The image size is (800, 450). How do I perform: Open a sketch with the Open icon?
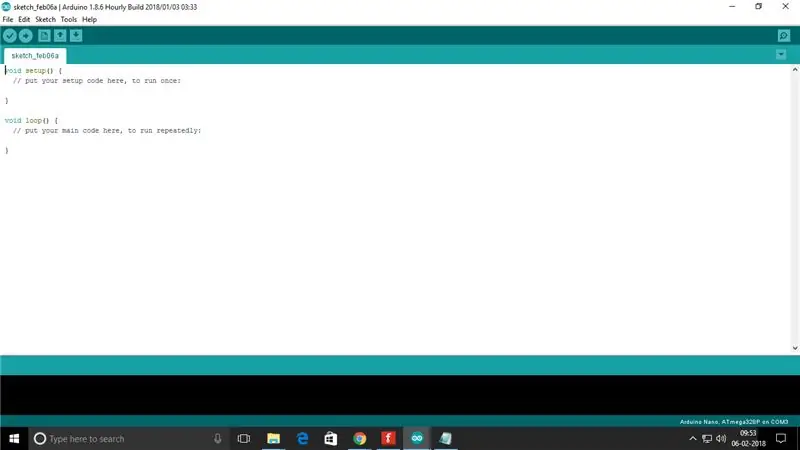coord(60,36)
